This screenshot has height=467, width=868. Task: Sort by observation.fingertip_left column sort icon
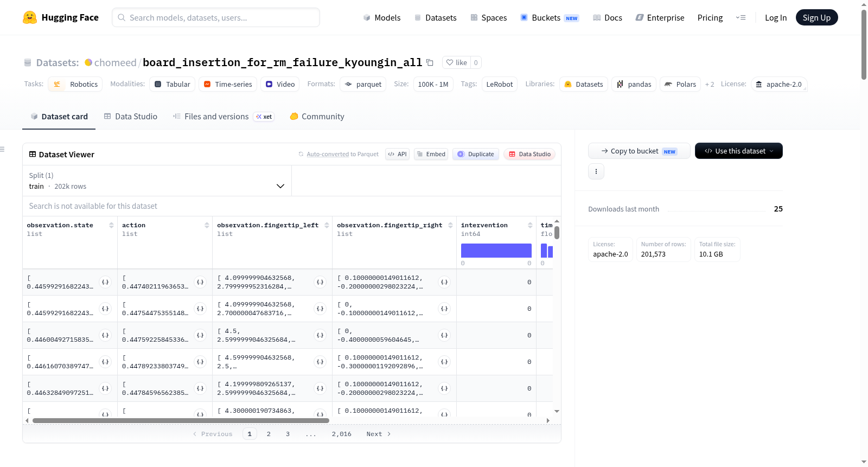coord(327,225)
